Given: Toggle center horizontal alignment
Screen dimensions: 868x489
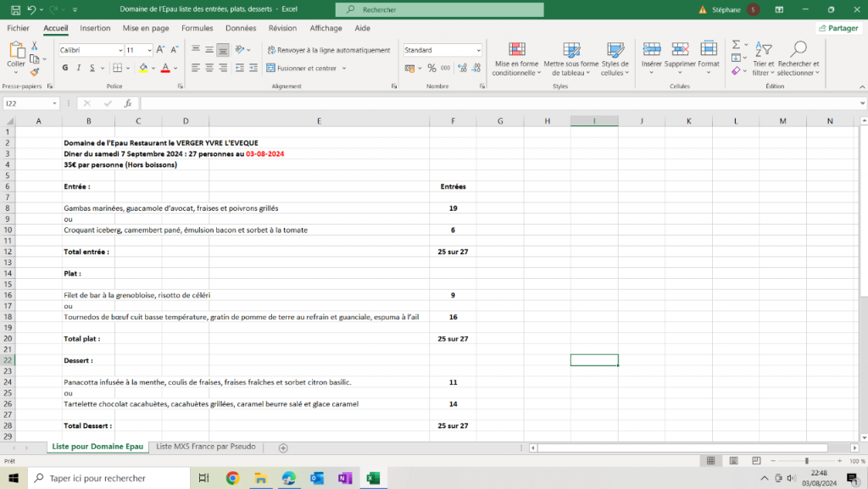Looking at the screenshot, I should pyautogui.click(x=209, y=68).
